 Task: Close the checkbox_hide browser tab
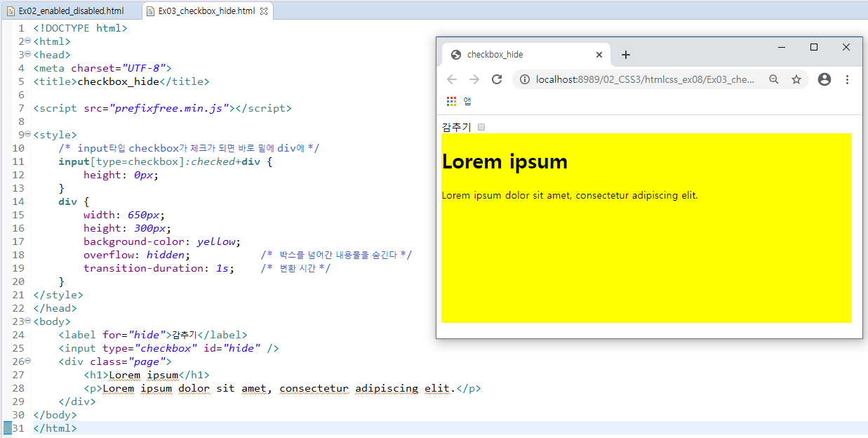point(599,55)
